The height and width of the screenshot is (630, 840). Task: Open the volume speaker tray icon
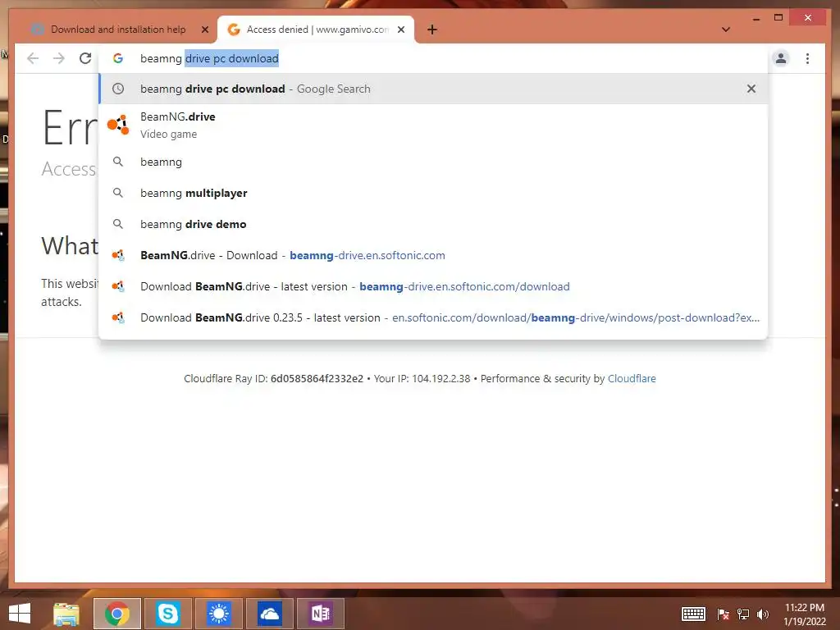tap(763, 614)
